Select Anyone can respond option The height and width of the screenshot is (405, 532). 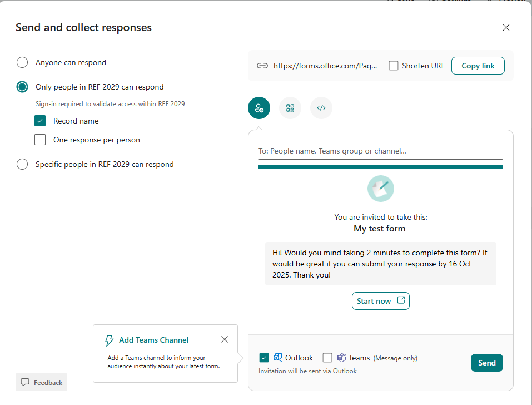coord(22,62)
